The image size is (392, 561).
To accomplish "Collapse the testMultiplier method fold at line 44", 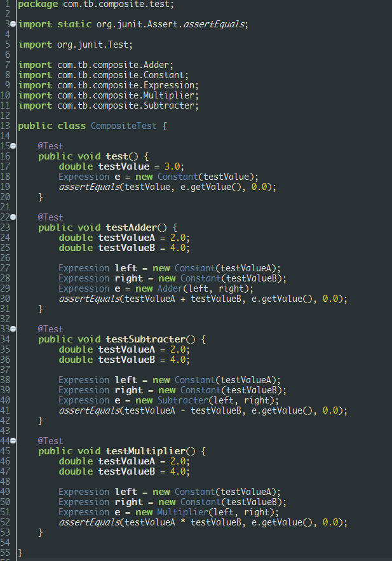I will [13, 440].
